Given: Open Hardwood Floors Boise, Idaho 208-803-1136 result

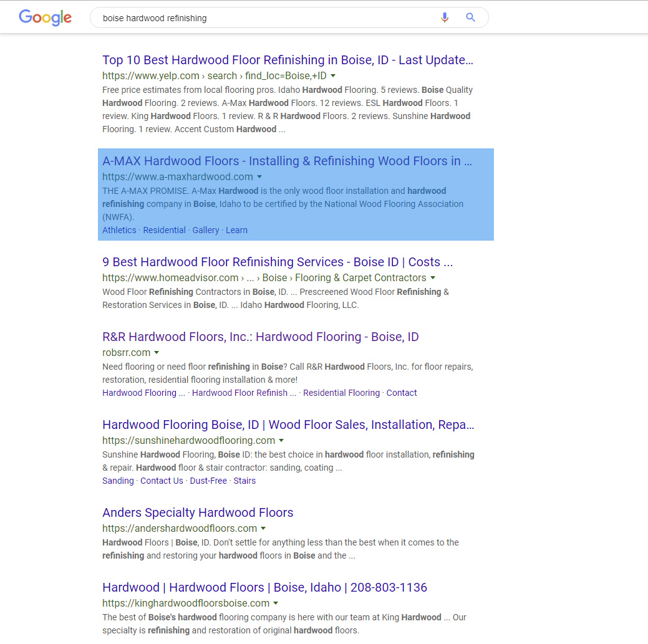Looking at the screenshot, I should point(264,587).
